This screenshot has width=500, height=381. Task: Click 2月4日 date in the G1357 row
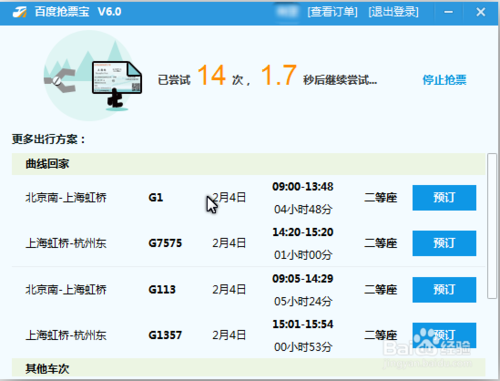[229, 335]
